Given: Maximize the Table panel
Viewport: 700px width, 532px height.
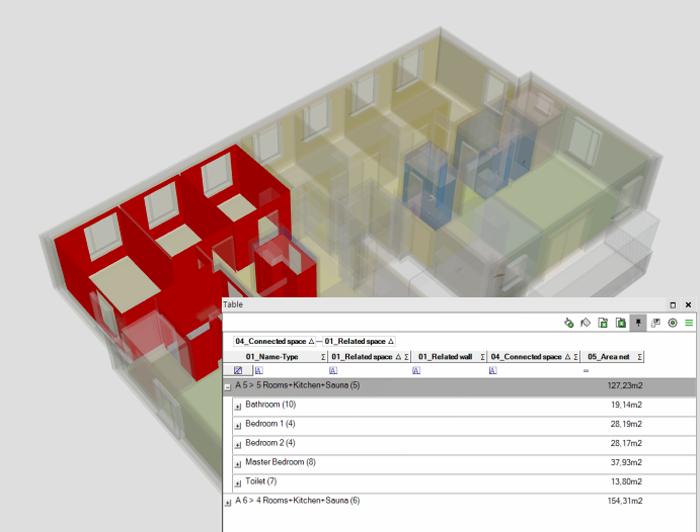Looking at the screenshot, I should coord(673,305).
